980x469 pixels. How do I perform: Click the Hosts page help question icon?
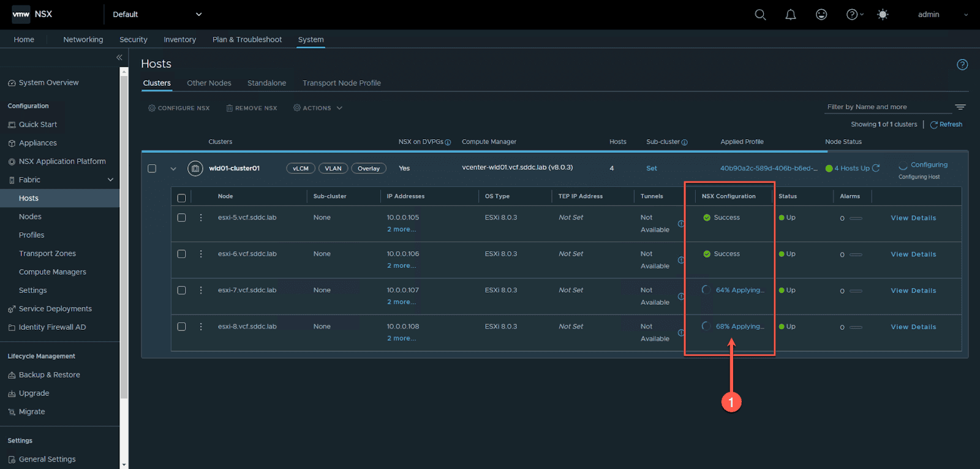coord(962,65)
